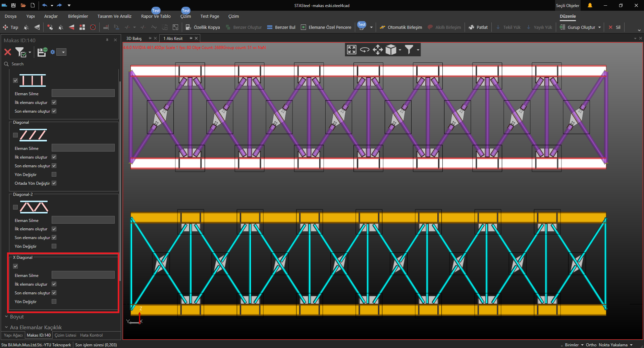The image size is (644, 348).
Task: Open the viewport filter dropdown arrow
Action: pyautogui.click(x=418, y=50)
